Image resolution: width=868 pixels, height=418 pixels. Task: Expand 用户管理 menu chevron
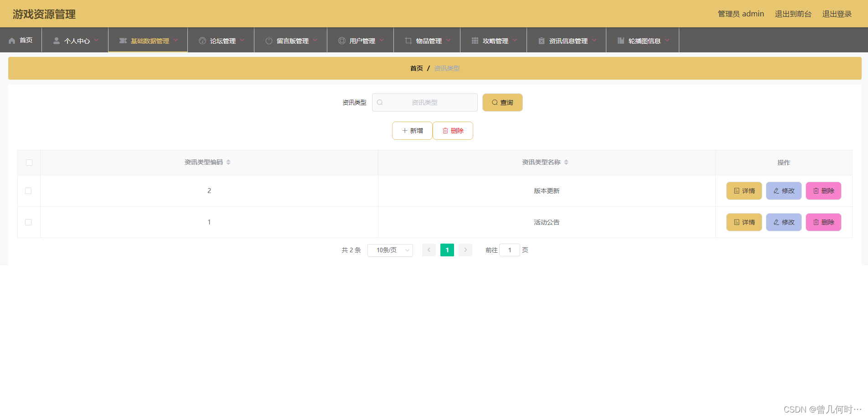(382, 40)
